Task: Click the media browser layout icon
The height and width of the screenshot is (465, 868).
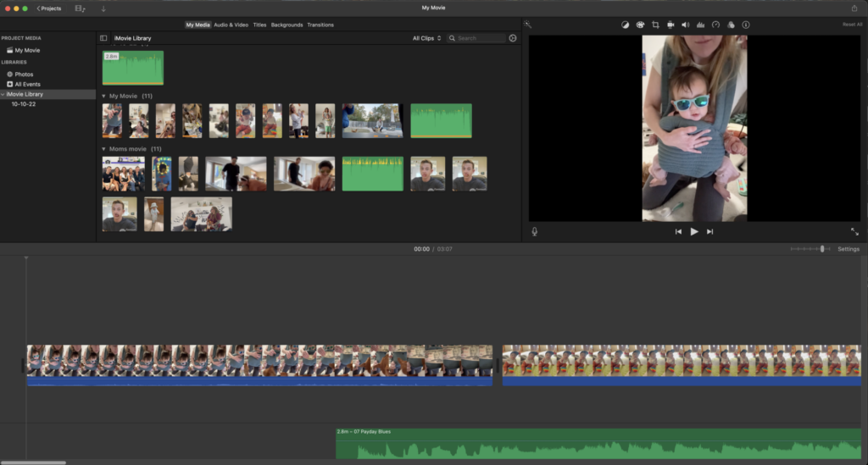Action: [81, 8]
